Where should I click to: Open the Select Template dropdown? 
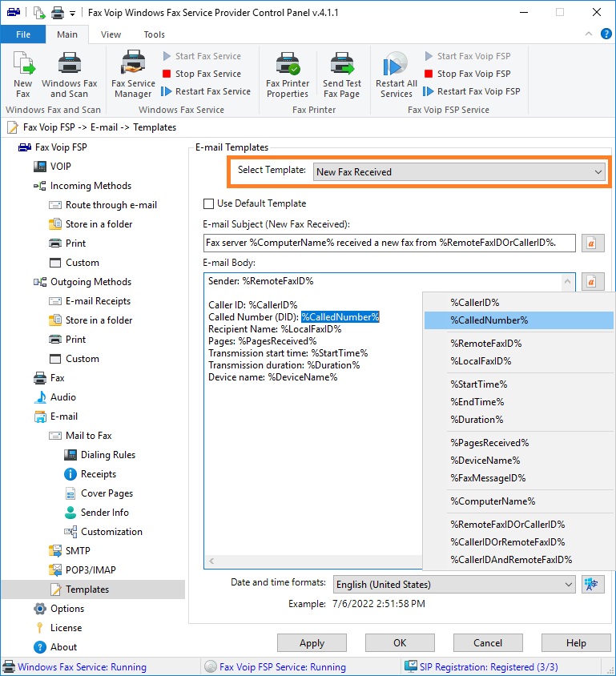coord(459,172)
